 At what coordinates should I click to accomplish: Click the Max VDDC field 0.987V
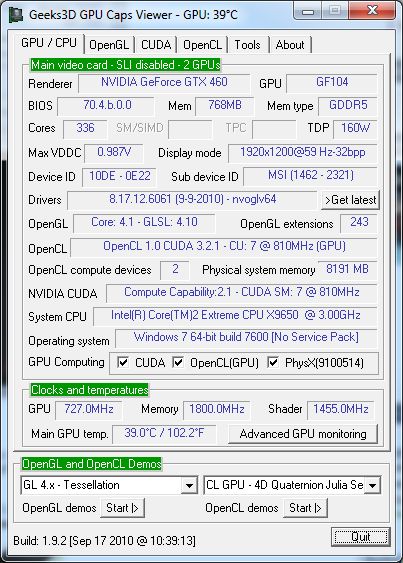pos(114,153)
